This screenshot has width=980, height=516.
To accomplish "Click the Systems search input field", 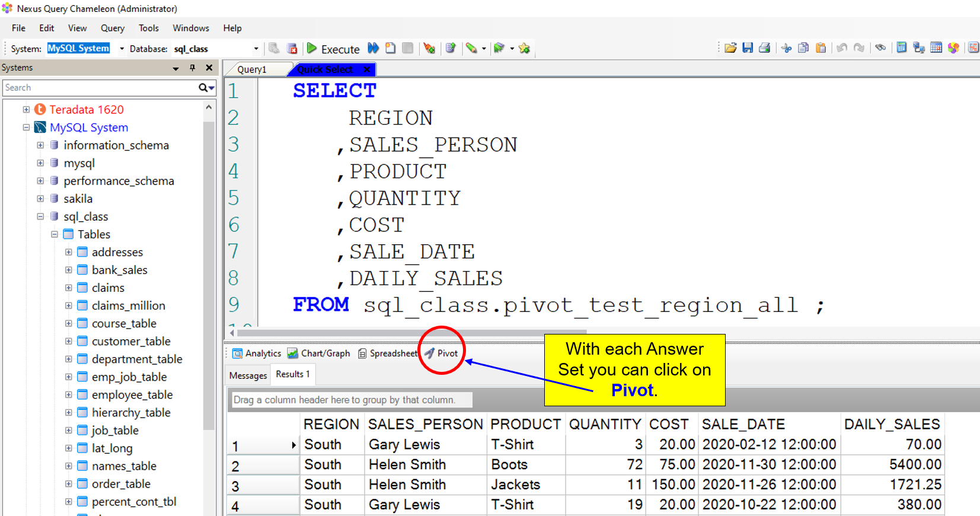I will pos(101,88).
